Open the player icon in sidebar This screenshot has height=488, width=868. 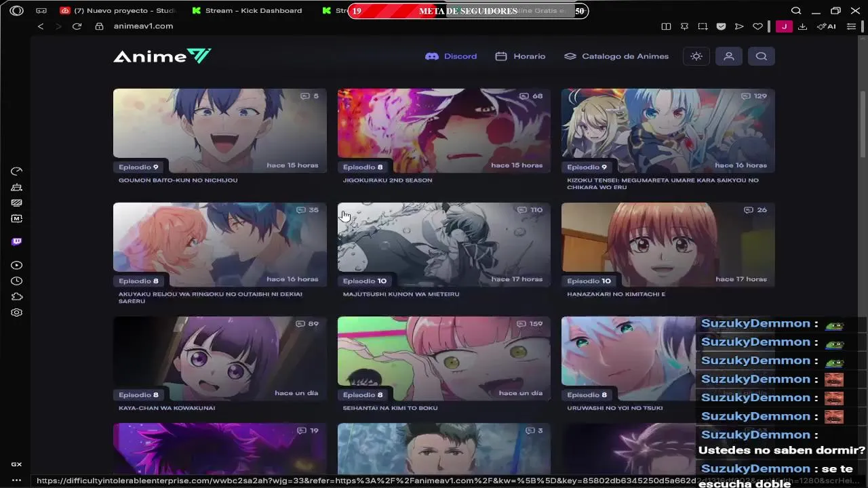(x=17, y=266)
